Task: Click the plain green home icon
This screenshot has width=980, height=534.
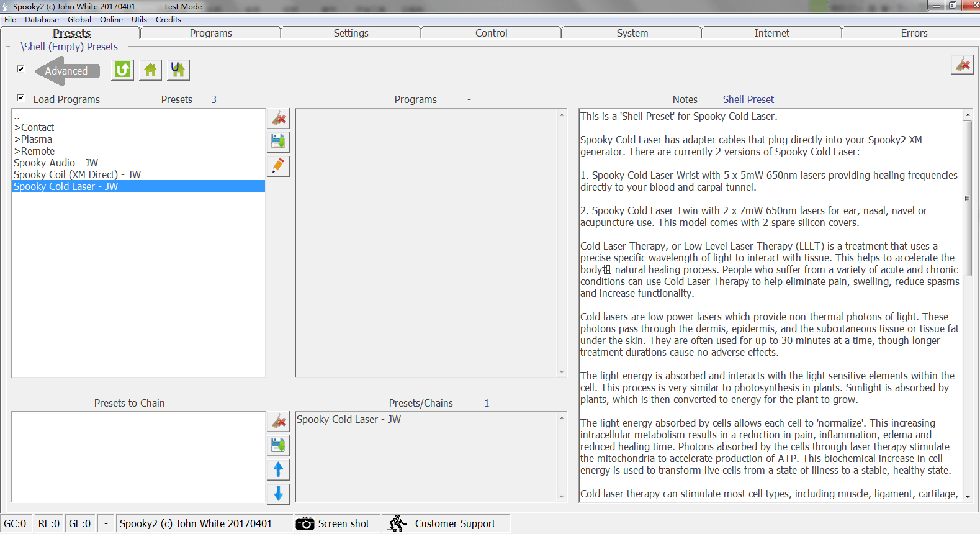Action: tap(150, 70)
